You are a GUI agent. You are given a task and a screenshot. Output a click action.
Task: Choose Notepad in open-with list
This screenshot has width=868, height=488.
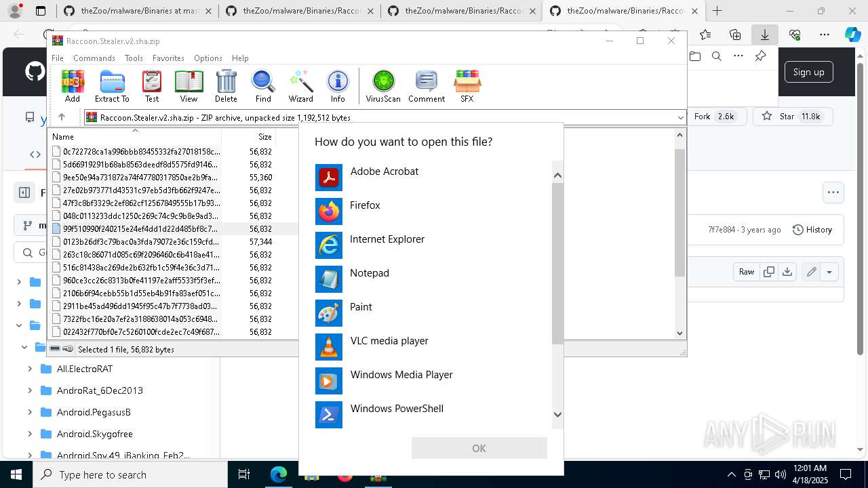point(434,279)
